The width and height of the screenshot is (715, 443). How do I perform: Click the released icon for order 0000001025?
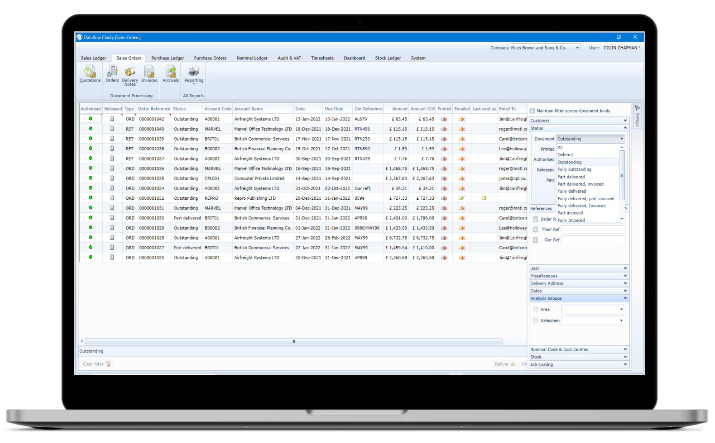pos(112,257)
